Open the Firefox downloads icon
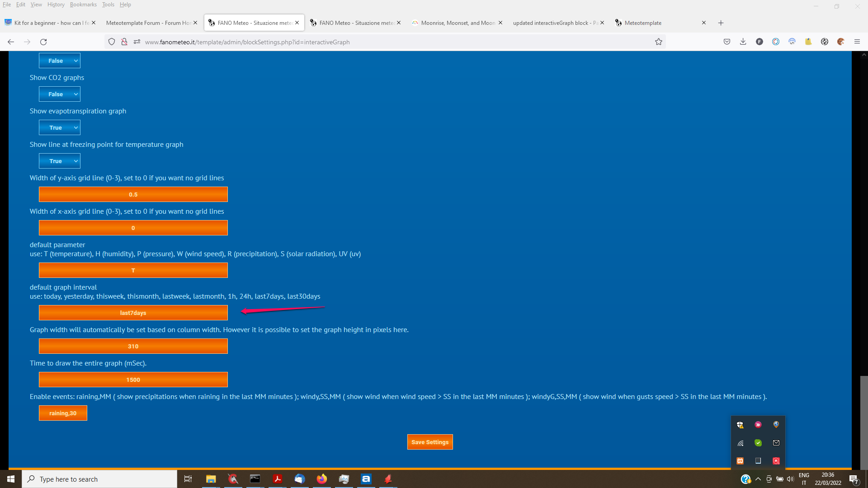868x488 pixels. (743, 42)
